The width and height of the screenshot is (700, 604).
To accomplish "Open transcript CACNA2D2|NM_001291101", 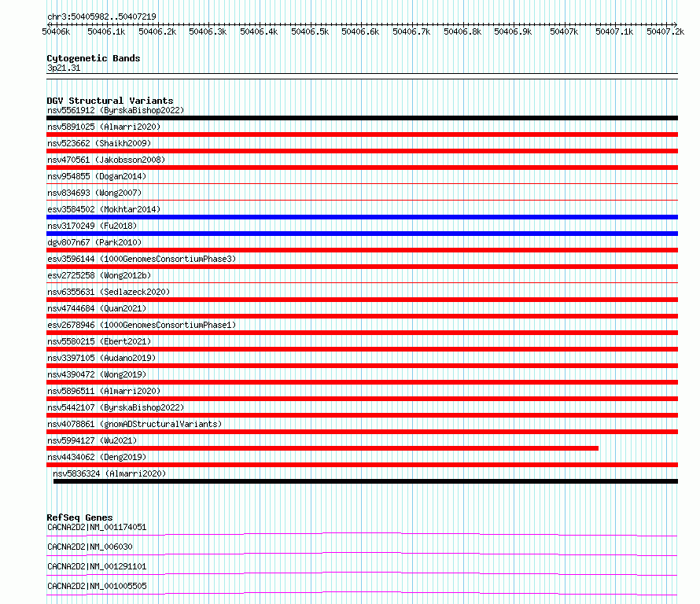I will click(x=97, y=566).
